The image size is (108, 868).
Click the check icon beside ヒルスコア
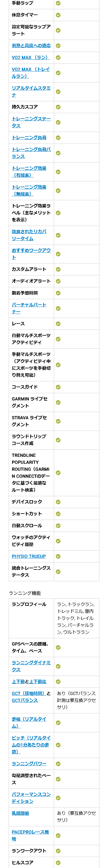(58, 863)
